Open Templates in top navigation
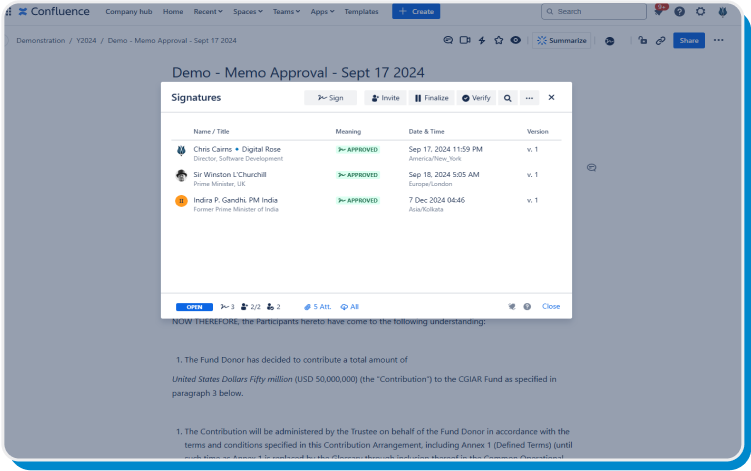 point(361,11)
